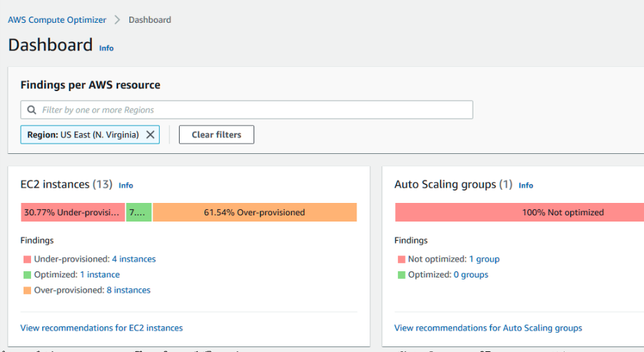Open AWS Compute Optimizer breadcrumb link

tap(57, 20)
